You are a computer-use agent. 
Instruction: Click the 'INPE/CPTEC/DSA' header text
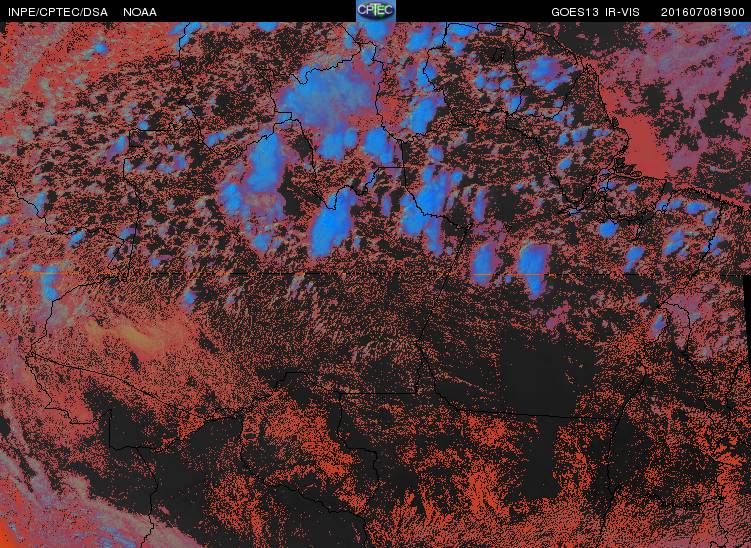click(x=58, y=12)
